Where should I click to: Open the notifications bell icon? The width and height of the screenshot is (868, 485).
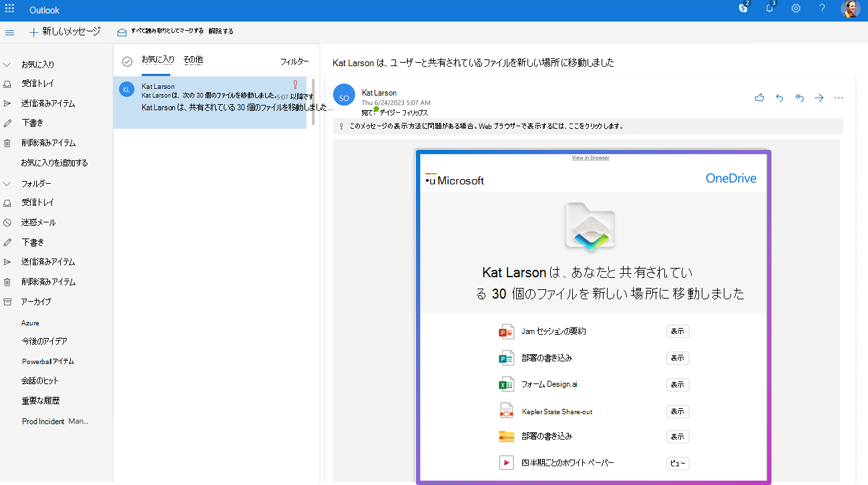tap(770, 8)
